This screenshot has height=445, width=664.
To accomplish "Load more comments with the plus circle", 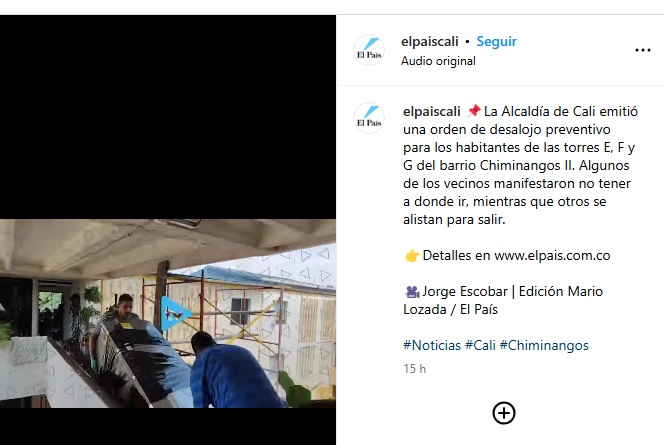I will [504, 413].
